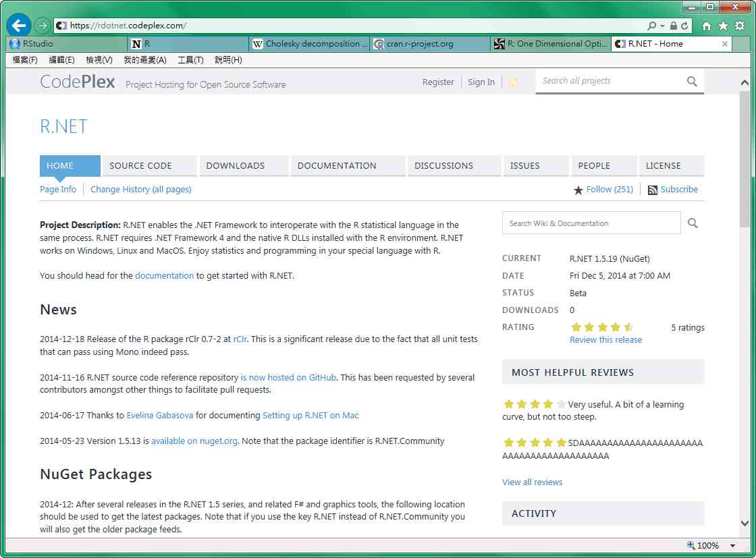Click the orange RSS feed icon in header

click(x=513, y=82)
